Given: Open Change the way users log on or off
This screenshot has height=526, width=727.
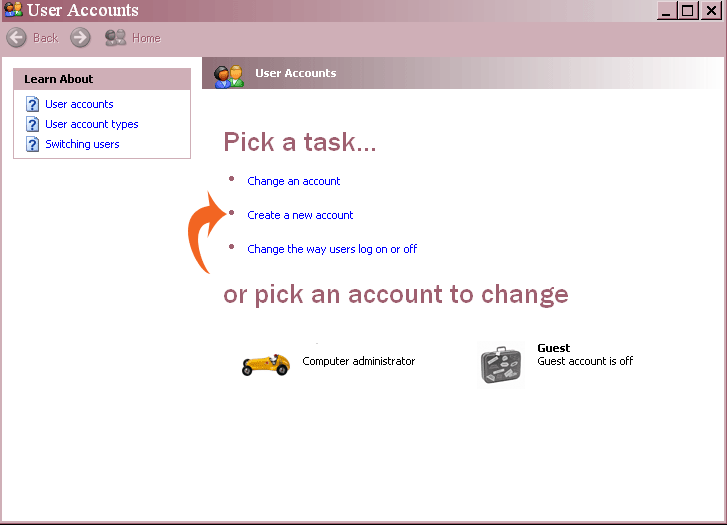Looking at the screenshot, I should tap(332, 249).
